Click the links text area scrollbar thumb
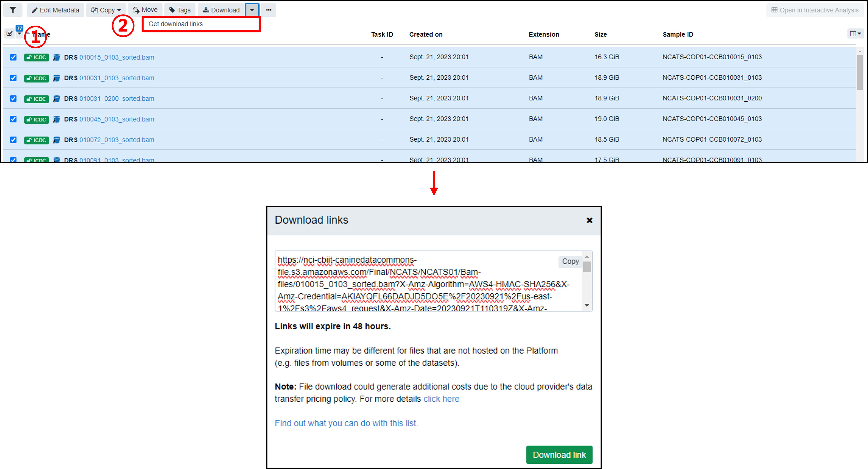The height and width of the screenshot is (469, 868). coord(587,267)
